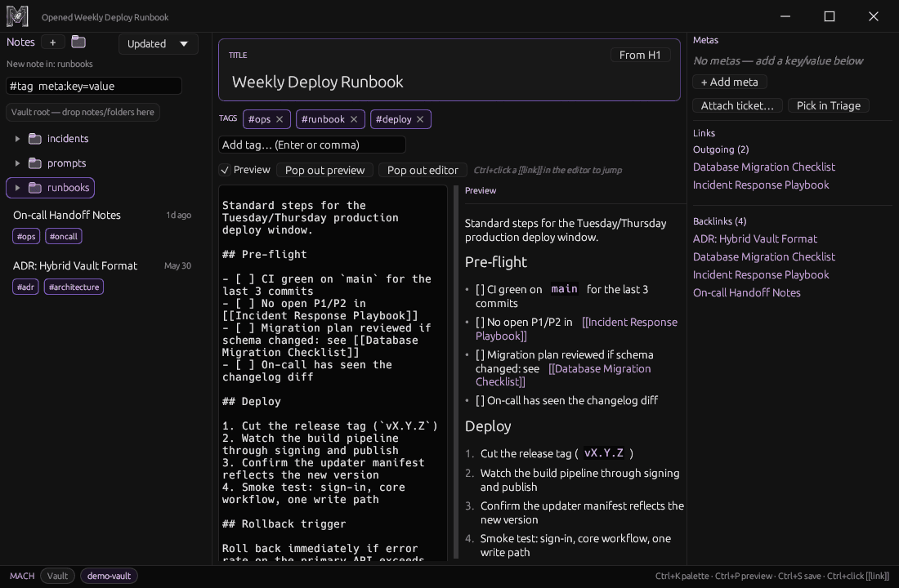Click the Pre-flight heading in preview

coord(496,262)
